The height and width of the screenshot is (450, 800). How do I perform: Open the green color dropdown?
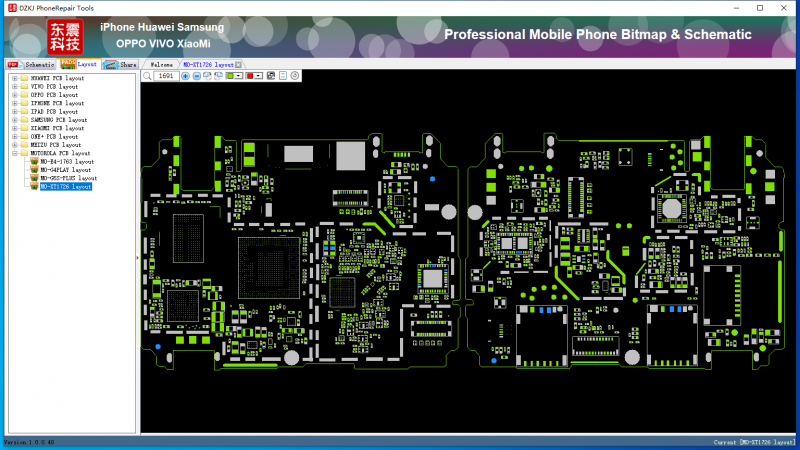pos(239,76)
